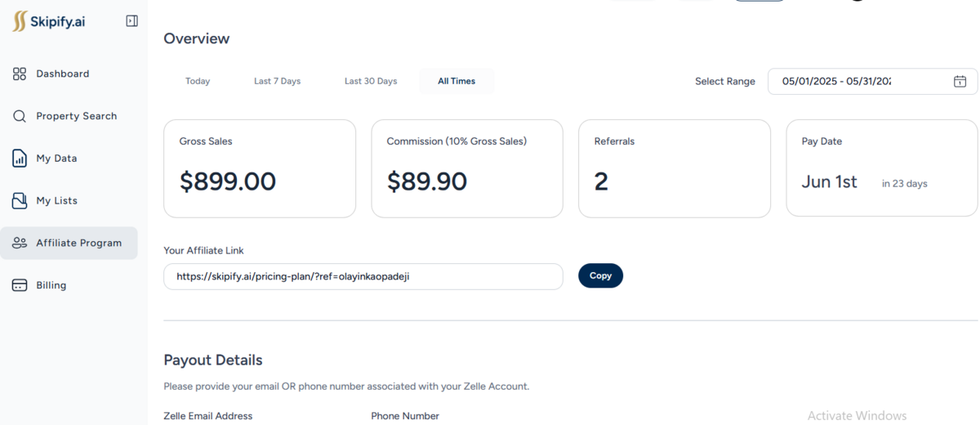Click the Property Search magnifier icon
The width and height of the screenshot is (980, 425).
pyautogui.click(x=20, y=116)
